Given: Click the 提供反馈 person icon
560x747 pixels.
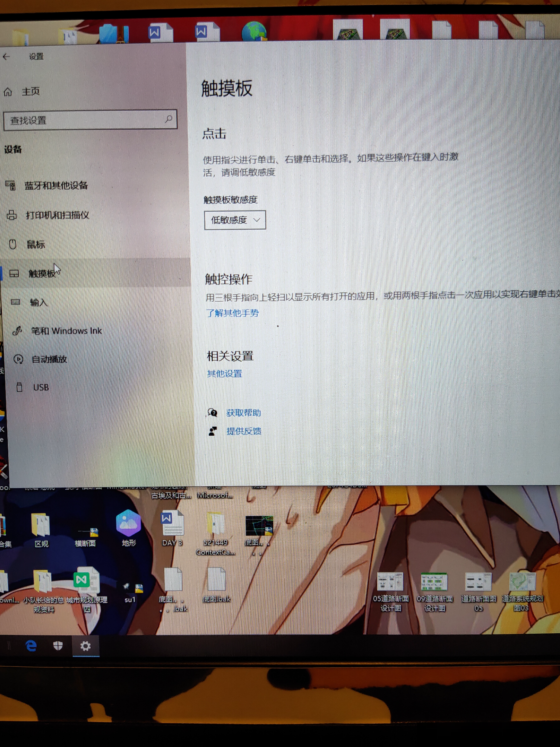Looking at the screenshot, I should pos(213,431).
